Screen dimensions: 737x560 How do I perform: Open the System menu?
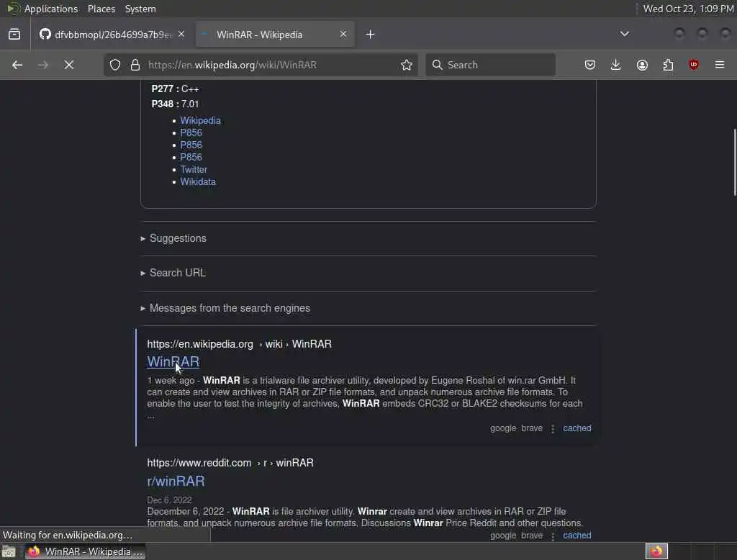coord(140,9)
